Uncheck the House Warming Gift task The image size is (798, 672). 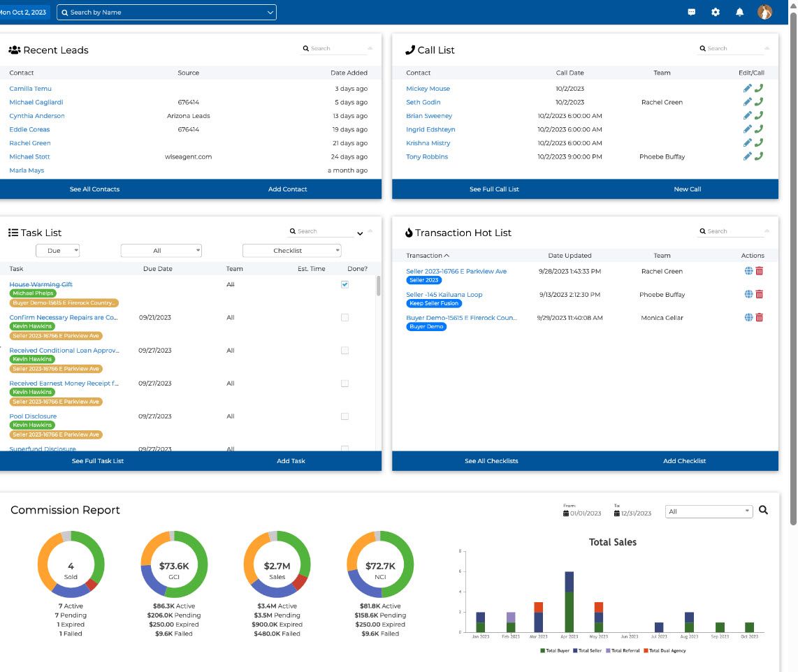[x=344, y=284]
